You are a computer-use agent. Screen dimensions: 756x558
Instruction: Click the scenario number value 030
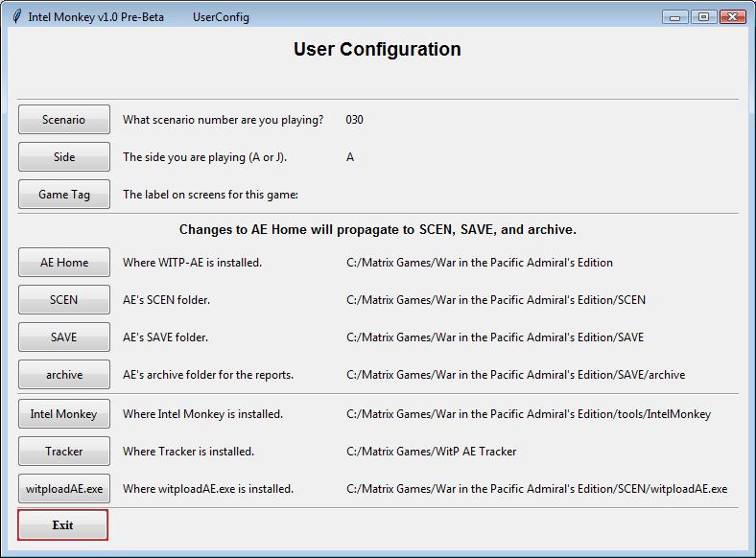(354, 120)
